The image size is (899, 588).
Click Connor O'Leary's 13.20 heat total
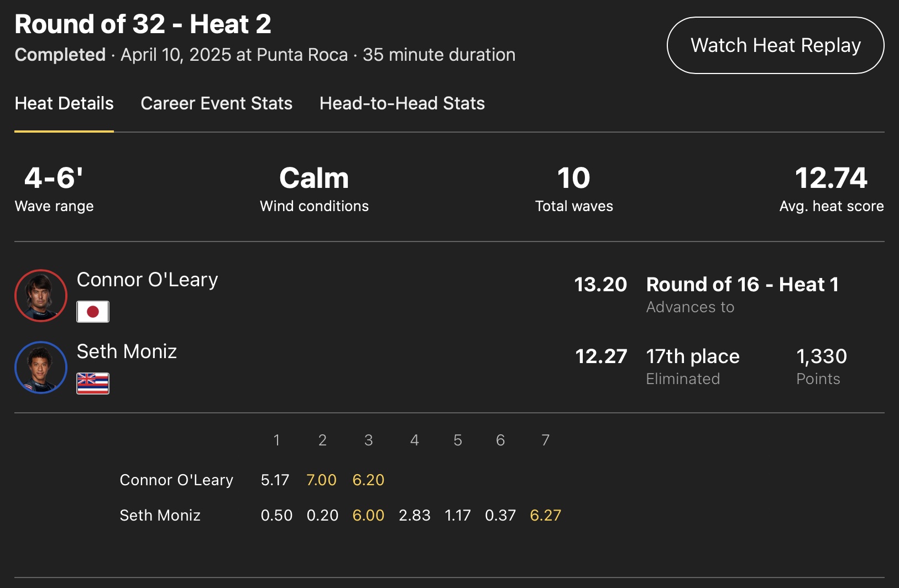[x=600, y=285]
